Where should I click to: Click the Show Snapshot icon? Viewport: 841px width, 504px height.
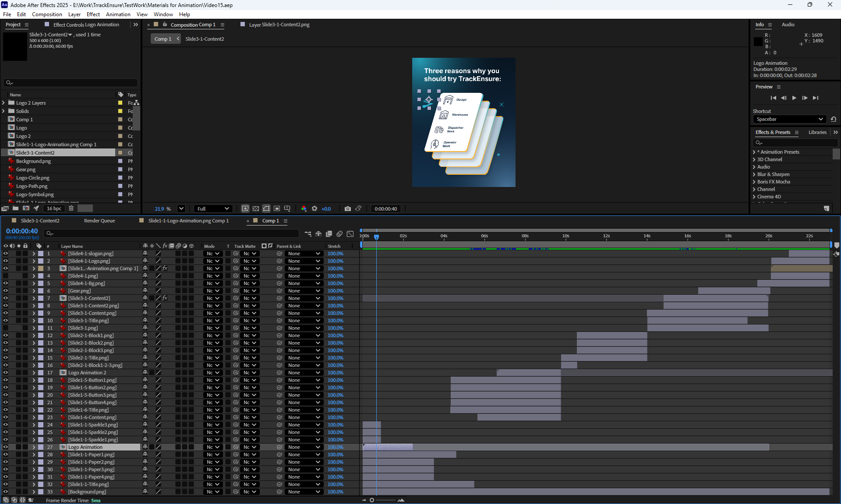(358, 209)
